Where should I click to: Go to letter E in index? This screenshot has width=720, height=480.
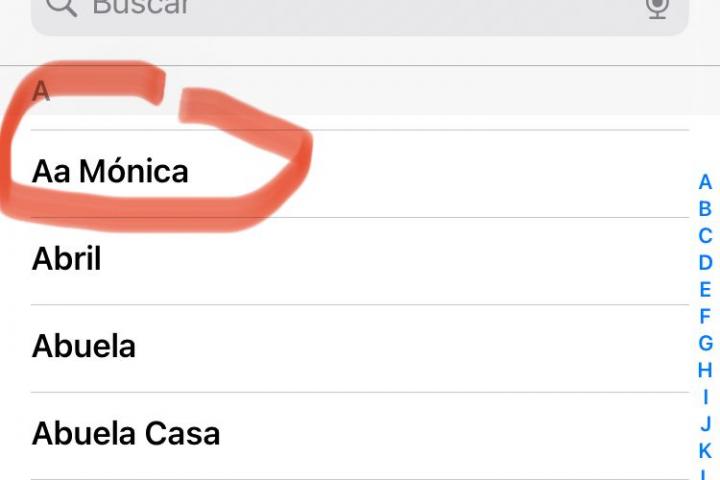[705, 290]
